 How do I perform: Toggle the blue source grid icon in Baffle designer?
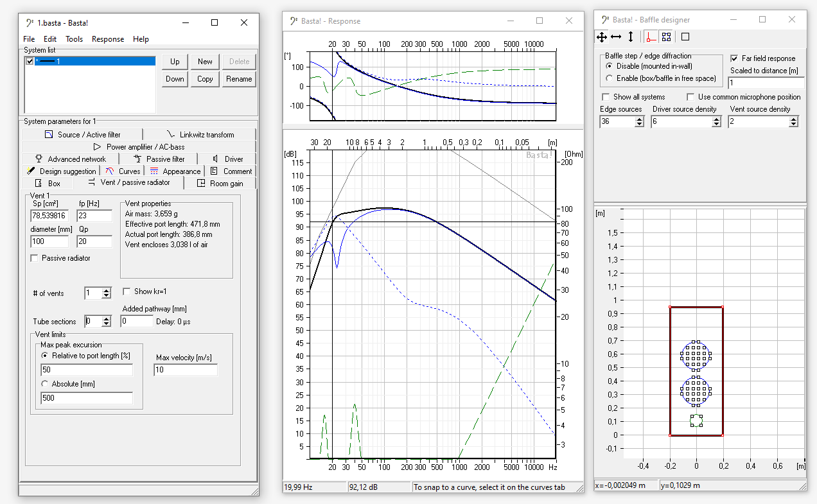666,37
